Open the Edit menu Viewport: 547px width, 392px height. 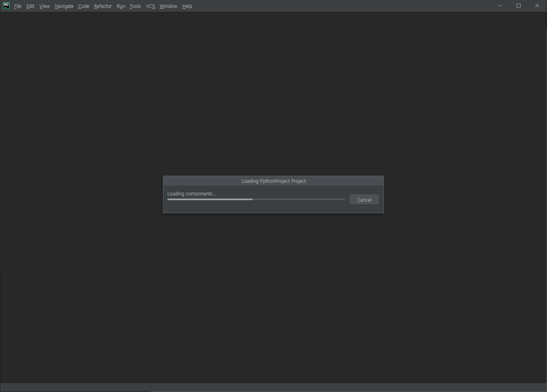pos(30,6)
